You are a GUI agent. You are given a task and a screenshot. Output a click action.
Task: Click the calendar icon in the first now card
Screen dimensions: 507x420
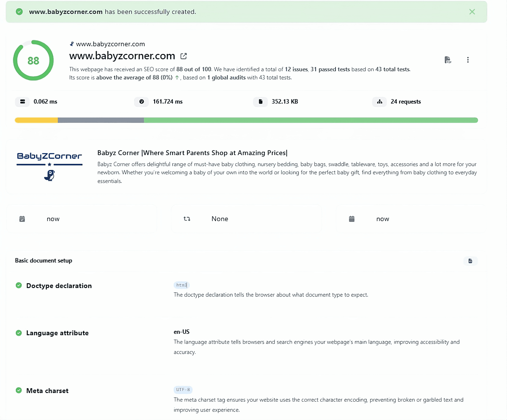click(x=23, y=219)
